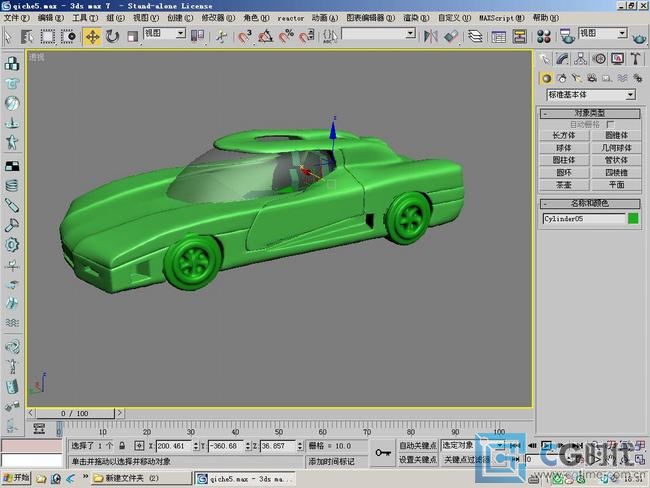The width and height of the screenshot is (650, 488).
Task: Open the reactor menu
Action: point(291,18)
